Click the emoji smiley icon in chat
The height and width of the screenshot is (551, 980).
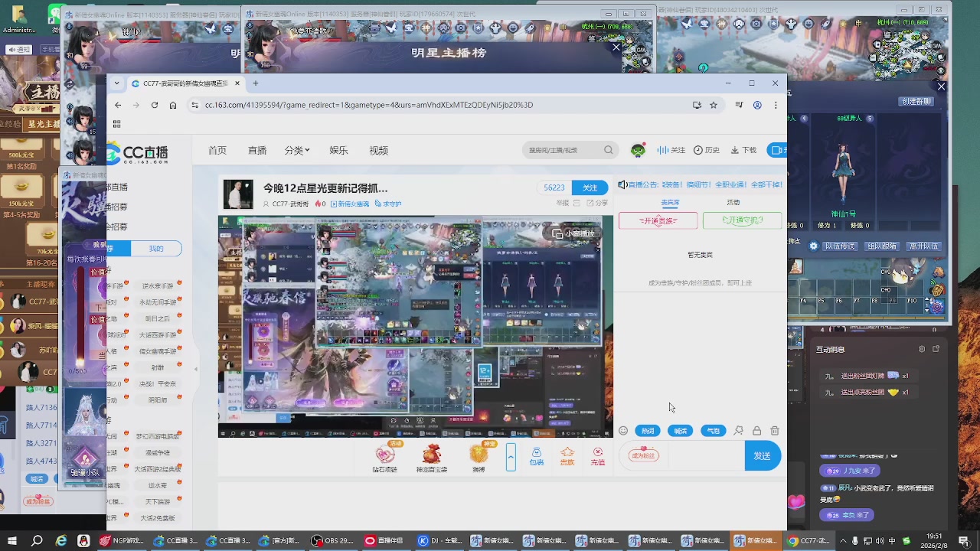point(623,431)
